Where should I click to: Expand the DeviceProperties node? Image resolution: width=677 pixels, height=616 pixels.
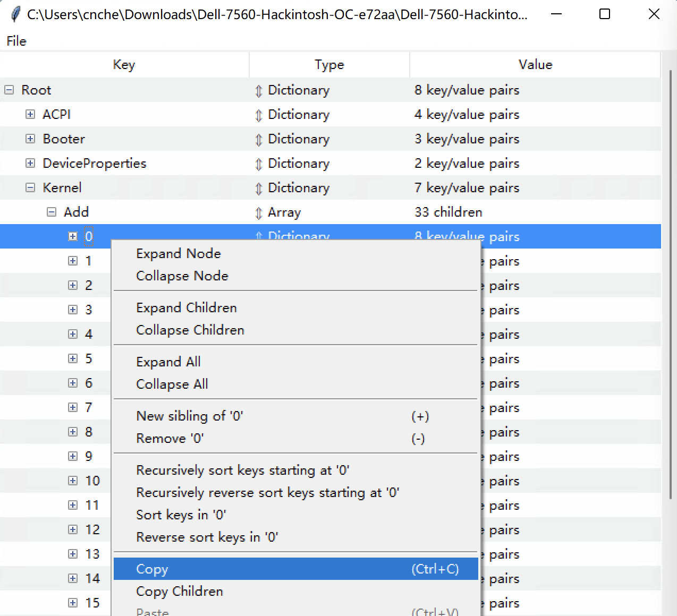[x=30, y=163]
